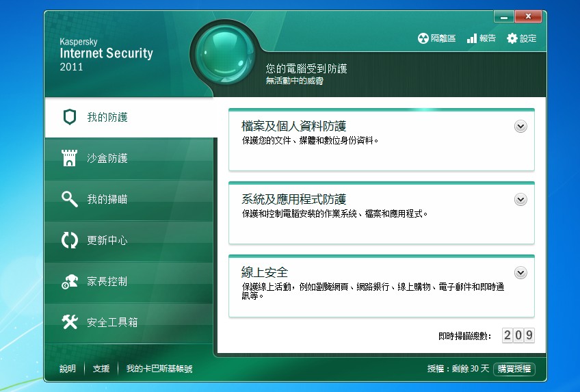Click the 說明 help link
Image resolution: width=580 pixels, height=392 pixels.
[68, 368]
